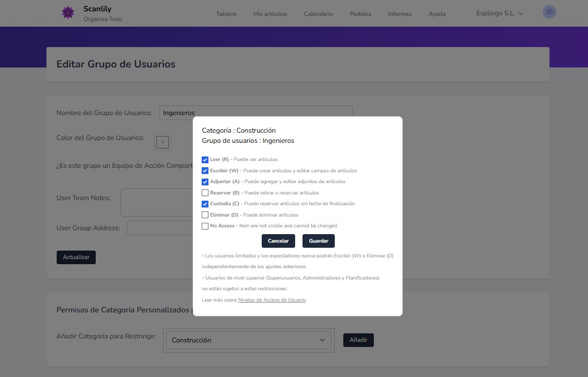Navigate to Mis artículos
This screenshot has width=588, height=377.
[270, 14]
